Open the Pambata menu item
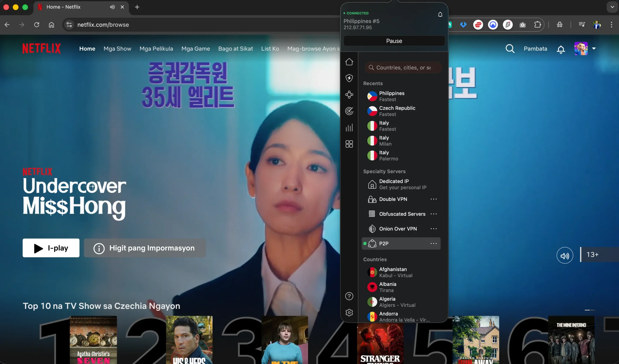The image size is (619, 364). point(536,49)
